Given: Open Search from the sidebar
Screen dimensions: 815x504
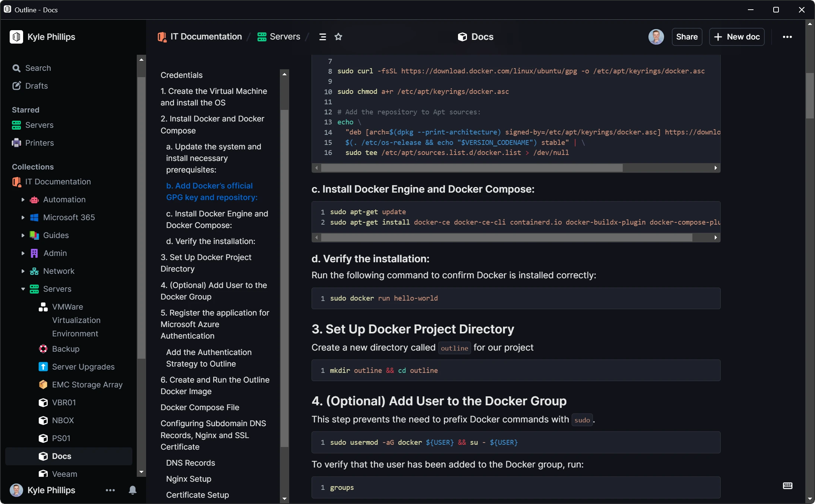Looking at the screenshot, I should click(38, 68).
